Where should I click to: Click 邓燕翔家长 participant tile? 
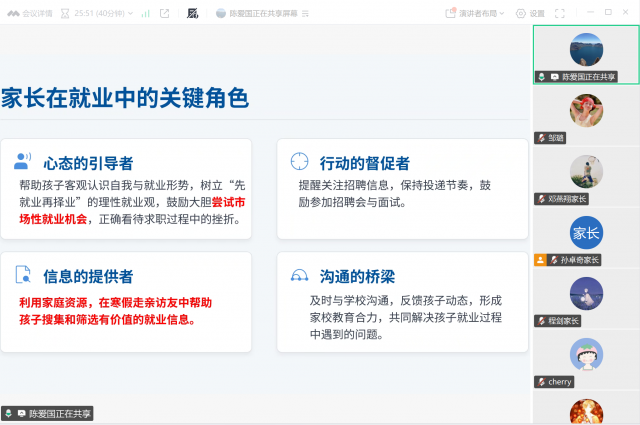pyautogui.click(x=586, y=173)
